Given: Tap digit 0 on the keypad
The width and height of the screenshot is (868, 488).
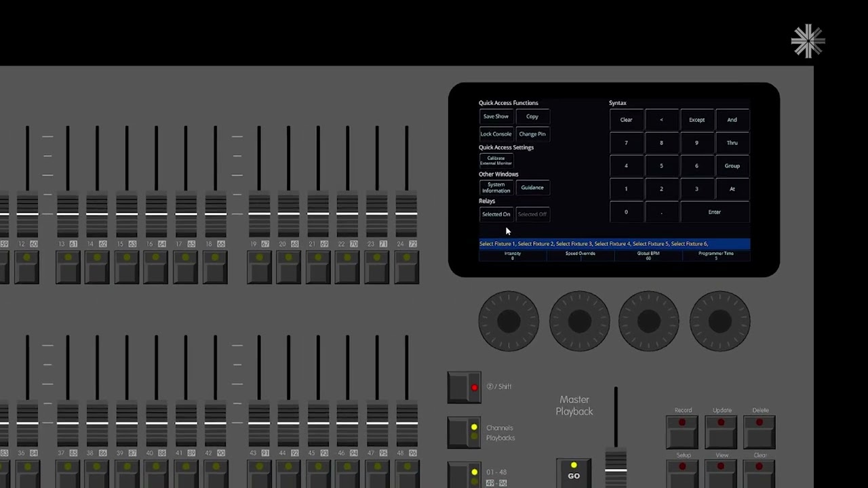Looking at the screenshot, I should pyautogui.click(x=626, y=212).
